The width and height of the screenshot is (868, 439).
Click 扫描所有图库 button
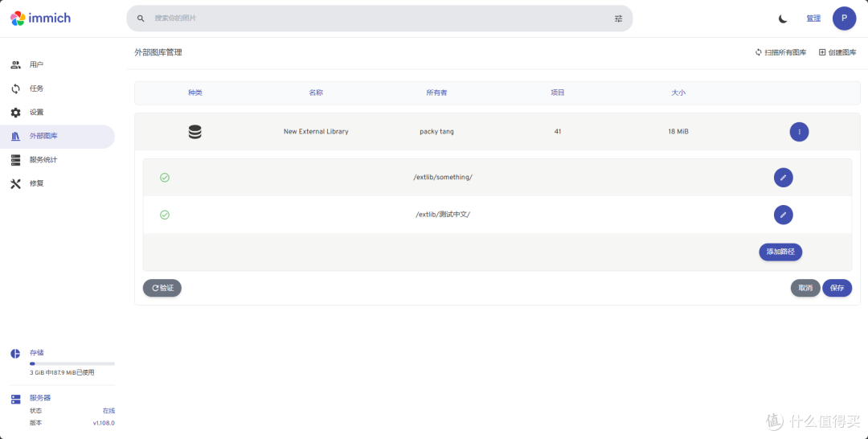coord(780,52)
